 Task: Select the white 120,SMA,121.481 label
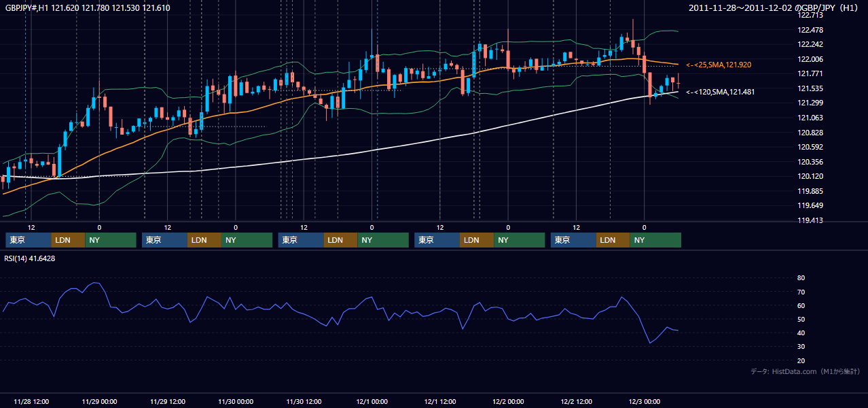pos(721,92)
